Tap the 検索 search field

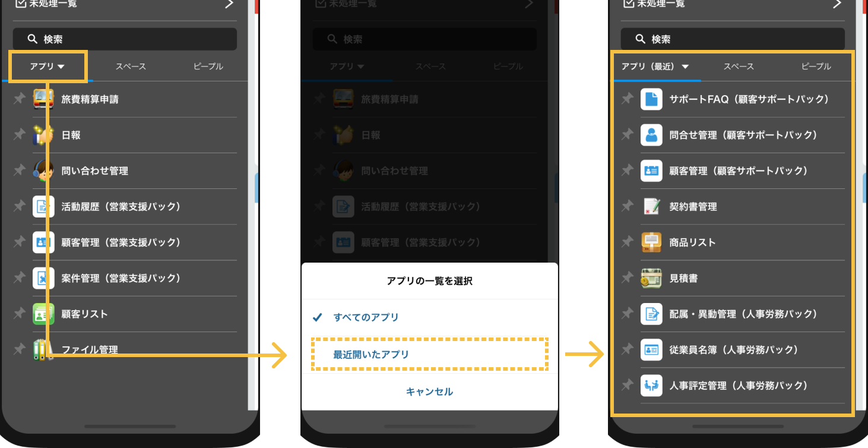(124, 39)
